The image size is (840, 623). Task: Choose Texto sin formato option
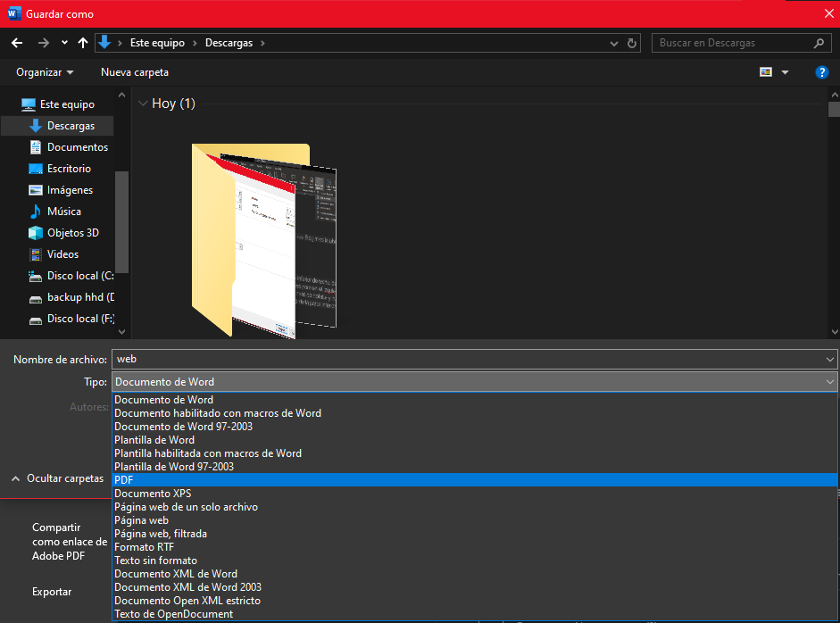(x=155, y=561)
